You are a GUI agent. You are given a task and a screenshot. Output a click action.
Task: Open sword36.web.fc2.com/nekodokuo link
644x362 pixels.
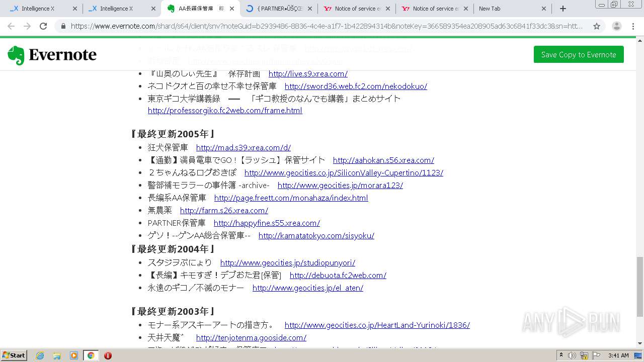(x=356, y=86)
